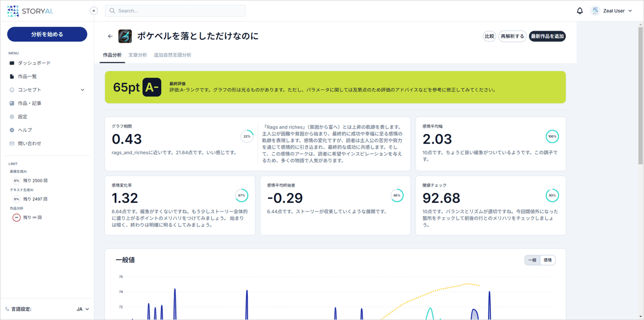Expand the コンセプト submenu chevron

click(82, 90)
